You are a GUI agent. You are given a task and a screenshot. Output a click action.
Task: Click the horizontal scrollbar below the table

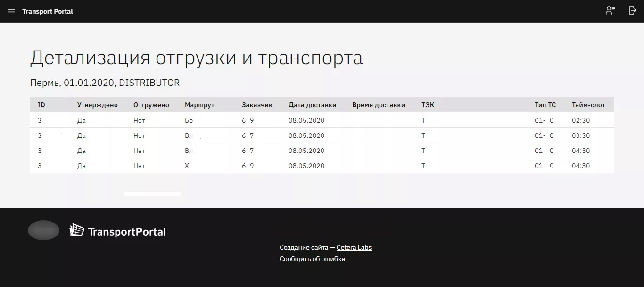point(152,194)
